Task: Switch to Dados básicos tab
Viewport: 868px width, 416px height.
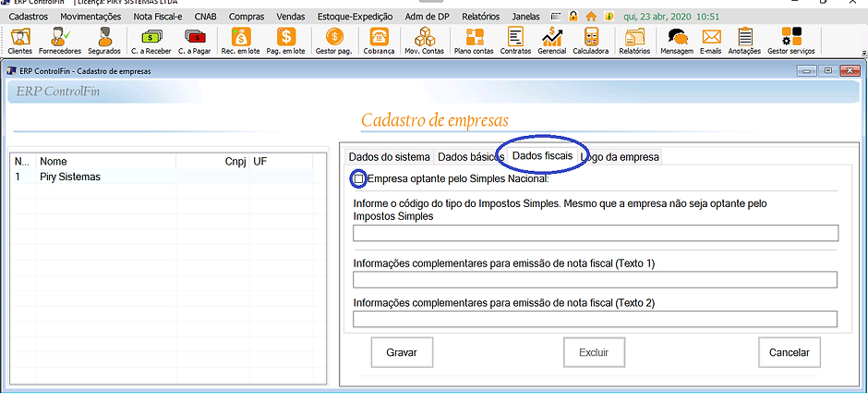Action: point(470,157)
